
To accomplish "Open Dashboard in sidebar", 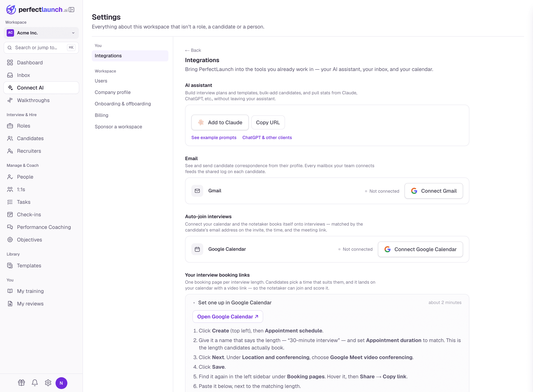I will click(41, 63).
